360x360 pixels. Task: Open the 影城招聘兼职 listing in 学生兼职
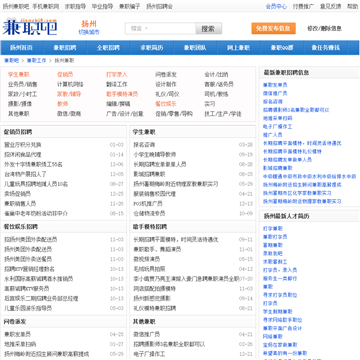point(149,174)
